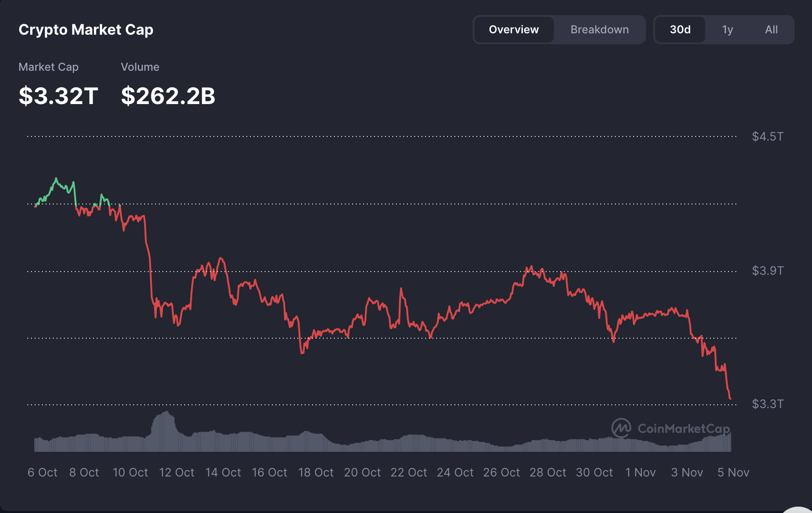
Task: Click the $262.2B Volume value
Action: coord(168,96)
